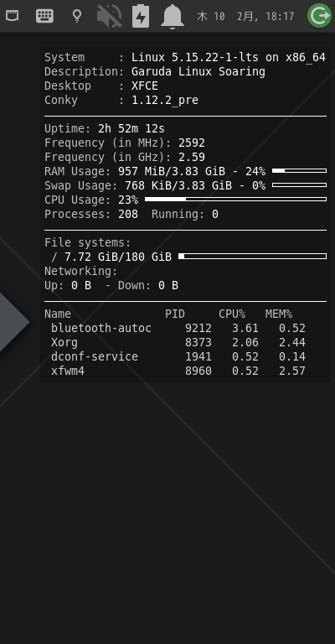Viewport: 335px width, 644px height.
Task: Click the RAM Usage progress bar
Action: coord(299,170)
